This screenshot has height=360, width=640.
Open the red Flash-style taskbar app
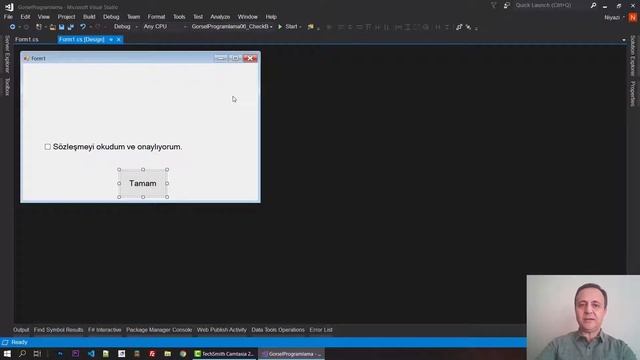tap(152, 354)
